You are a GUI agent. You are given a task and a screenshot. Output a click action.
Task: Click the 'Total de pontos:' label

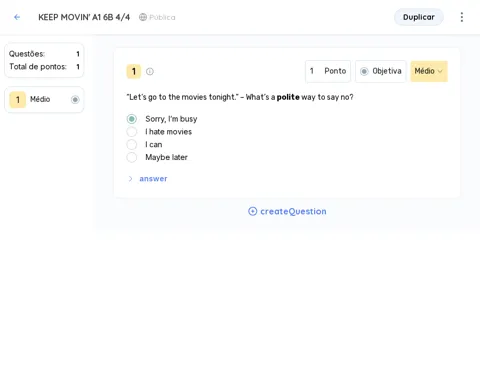coord(38,67)
